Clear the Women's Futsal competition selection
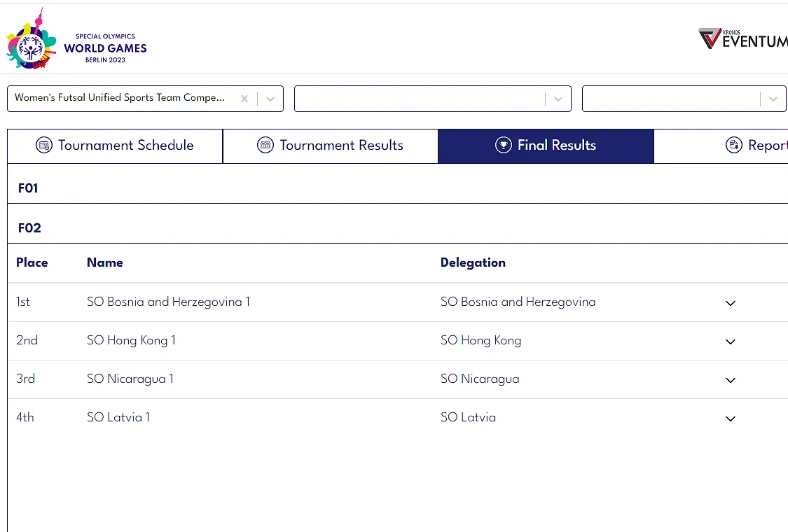The height and width of the screenshot is (532, 788). point(244,99)
